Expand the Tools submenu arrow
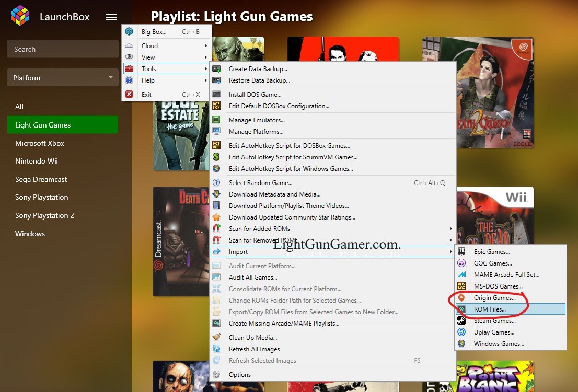The height and width of the screenshot is (392, 578). [206, 68]
